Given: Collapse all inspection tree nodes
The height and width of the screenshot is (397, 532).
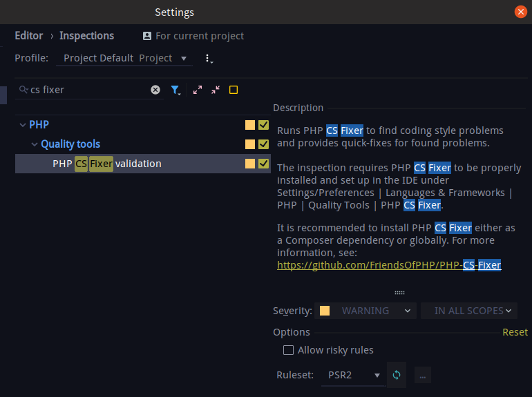Looking at the screenshot, I should tap(216, 90).
